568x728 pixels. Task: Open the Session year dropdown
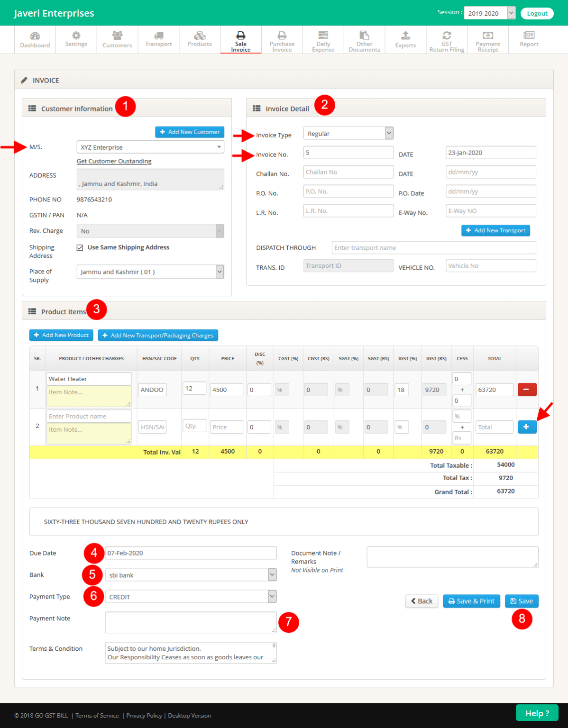pos(490,13)
